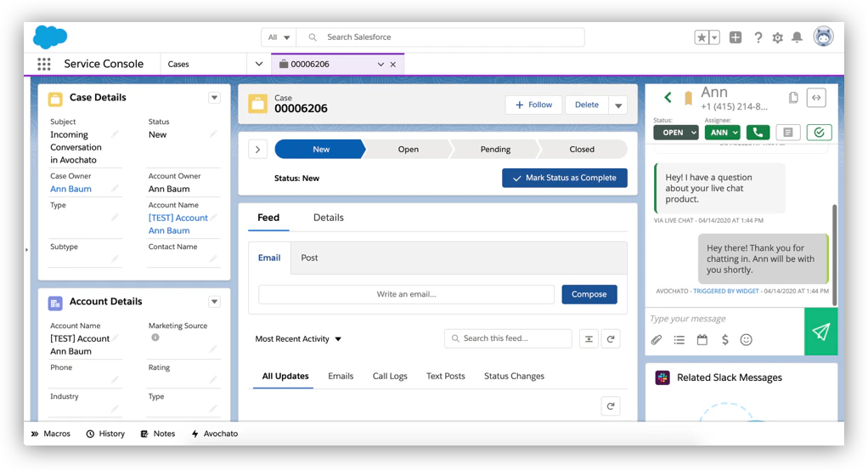
Task: Open the emoji picker smiley icon
Action: click(747, 340)
